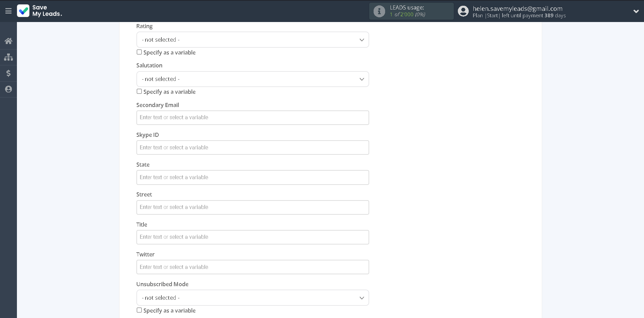Check Specify as a variable under Rating

click(139, 52)
